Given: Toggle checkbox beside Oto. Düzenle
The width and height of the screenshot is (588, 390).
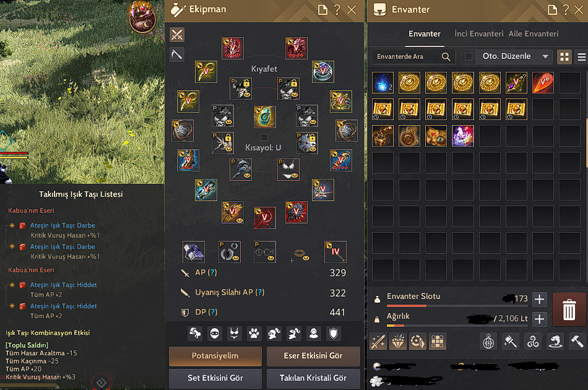Looking at the screenshot, I should 469,56.
